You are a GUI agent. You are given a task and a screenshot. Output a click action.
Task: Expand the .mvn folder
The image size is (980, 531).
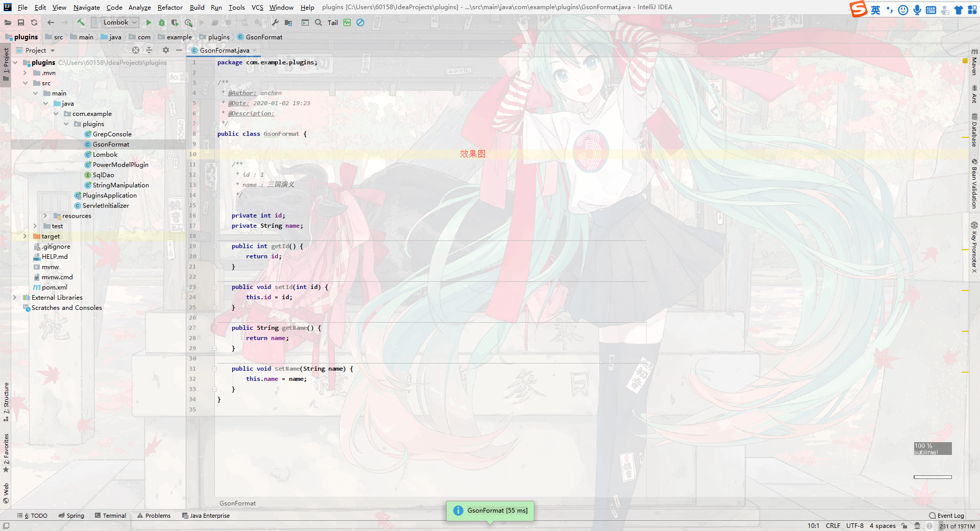tap(24, 73)
